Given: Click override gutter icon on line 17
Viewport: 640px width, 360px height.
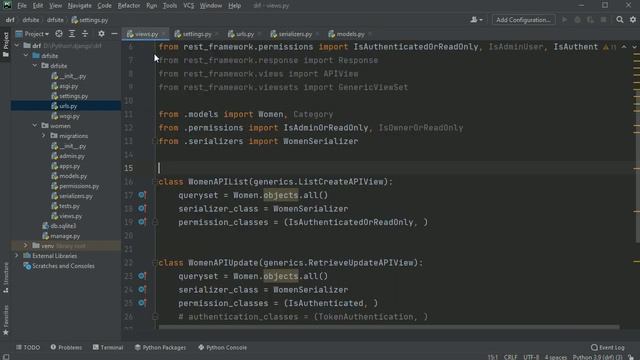Looking at the screenshot, I should point(142,195).
